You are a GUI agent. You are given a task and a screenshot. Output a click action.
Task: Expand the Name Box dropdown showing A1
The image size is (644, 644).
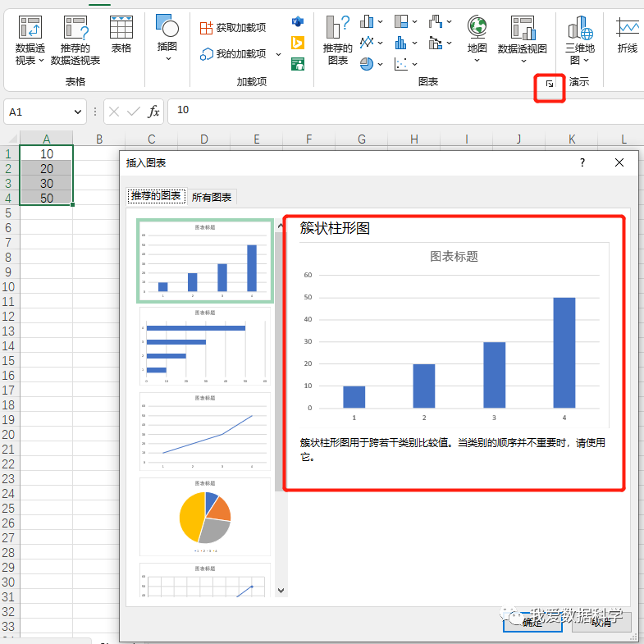tap(78, 112)
